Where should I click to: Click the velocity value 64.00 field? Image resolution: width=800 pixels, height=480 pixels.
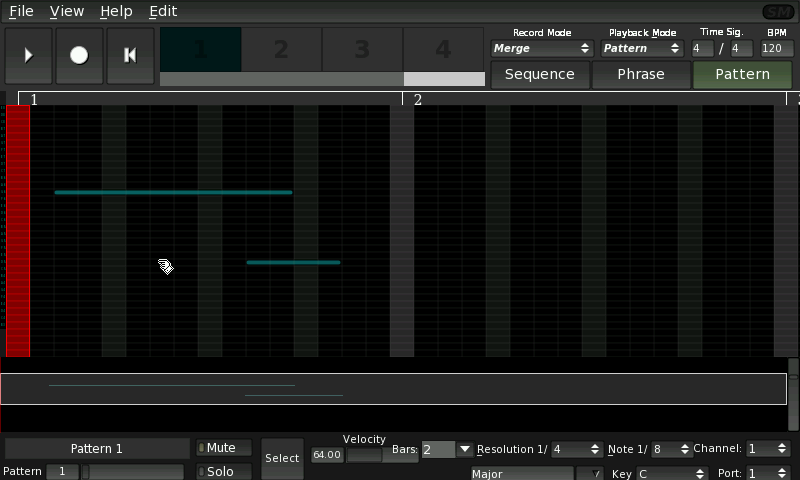point(327,455)
